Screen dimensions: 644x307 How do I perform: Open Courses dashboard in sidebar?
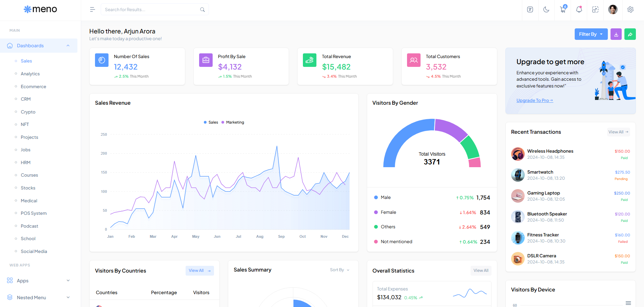pyautogui.click(x=29, y=175)
